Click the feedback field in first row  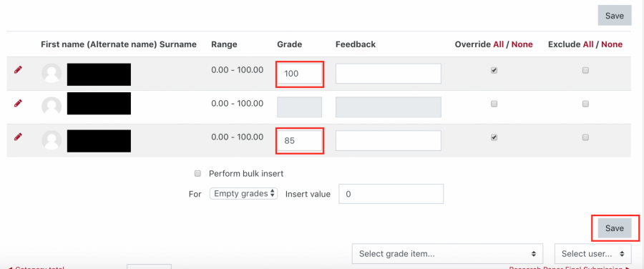pyautogui.click(x=388, y=74)
